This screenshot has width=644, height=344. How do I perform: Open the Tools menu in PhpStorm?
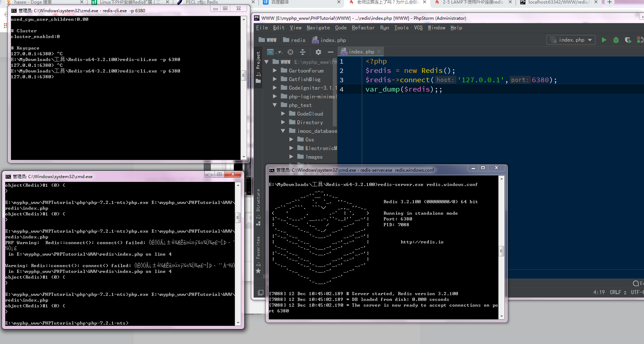(x=401, y=28)
